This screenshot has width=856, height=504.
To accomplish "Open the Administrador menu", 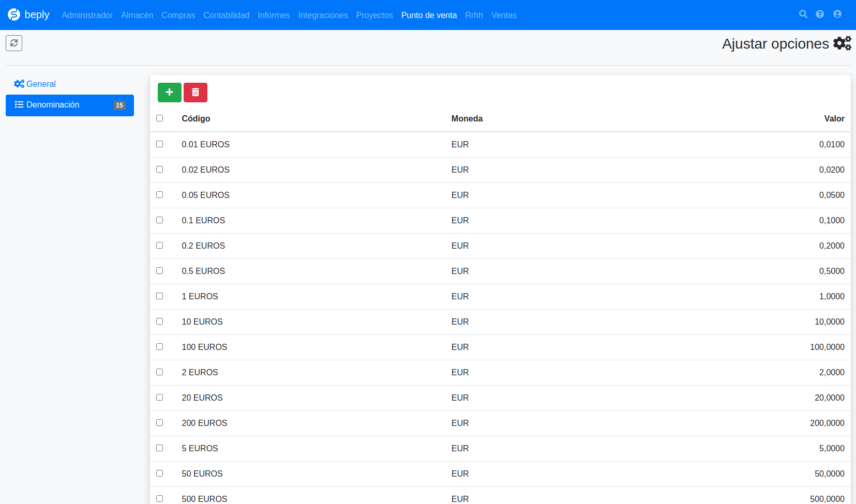I will point(87,15).
